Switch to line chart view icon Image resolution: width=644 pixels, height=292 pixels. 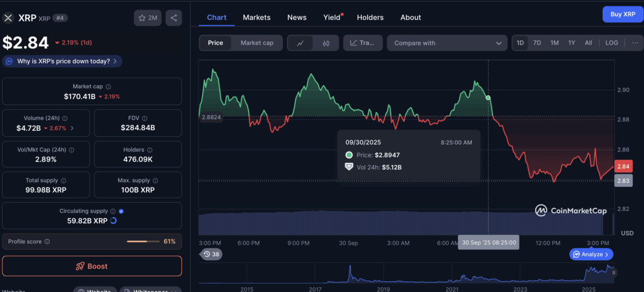pyautogui.click(x=301, y=43)
